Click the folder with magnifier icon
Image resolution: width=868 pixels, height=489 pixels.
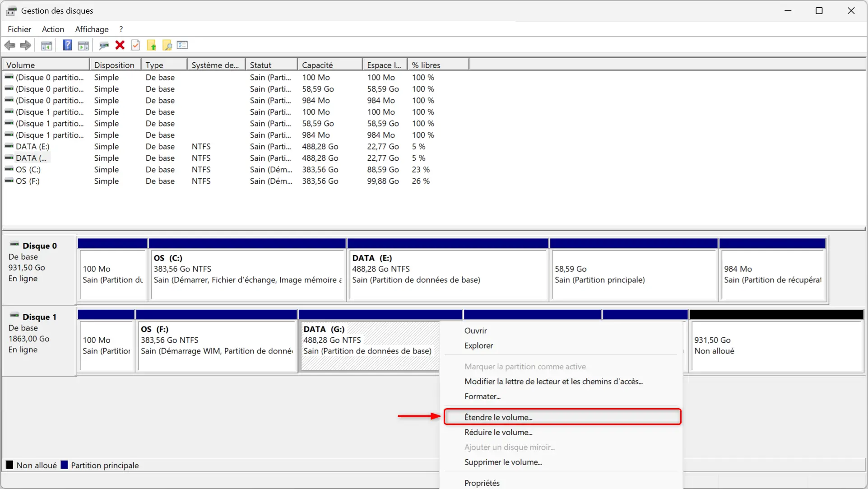coord(167,45)
